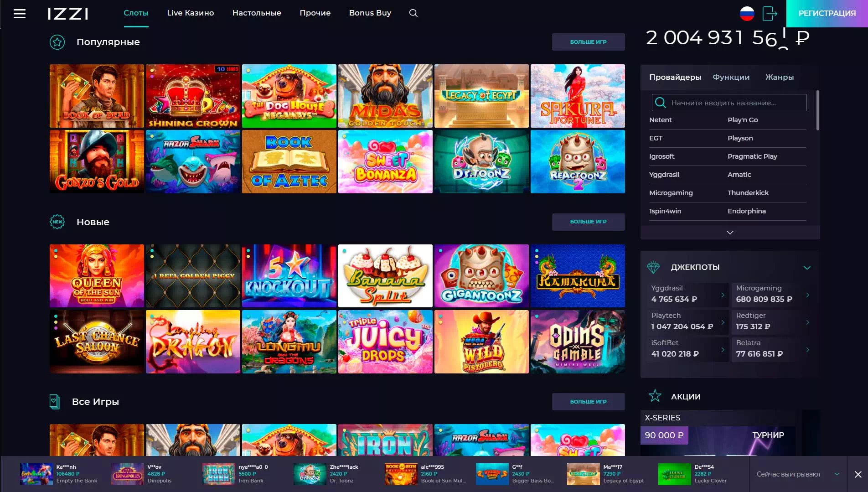The image size is (868, 492).
Task: Click the Russian flag language icon
Action: pos(747,14)
